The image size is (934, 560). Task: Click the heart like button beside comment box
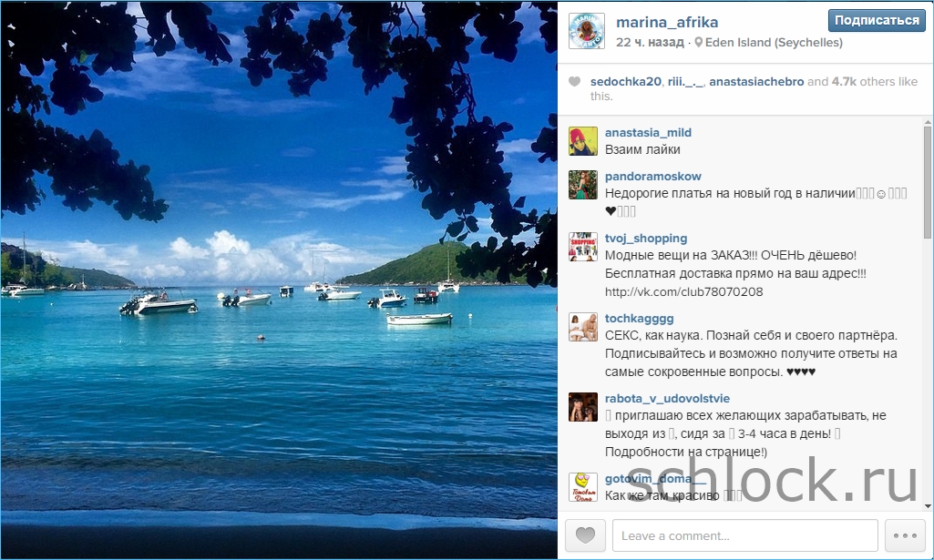pyautogui.click(x=585, y=535)
